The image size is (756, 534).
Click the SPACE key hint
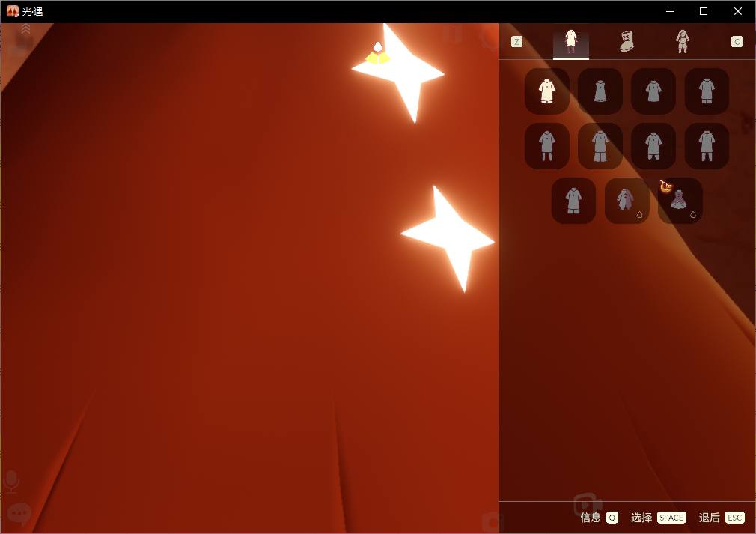pyautogui.click(x=671, y=518)
